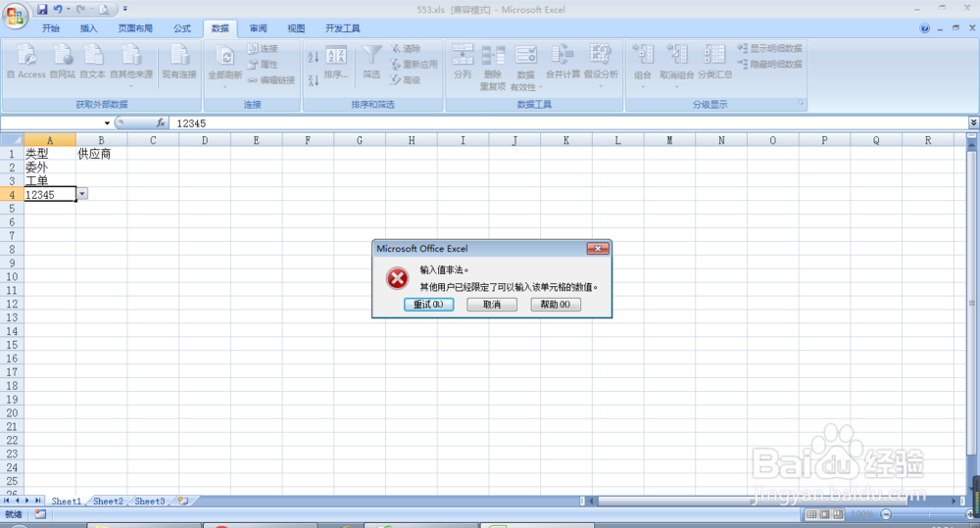Open the Name Box dropdown arrow
The image size is (980, 528).
[x=107, y=123]
